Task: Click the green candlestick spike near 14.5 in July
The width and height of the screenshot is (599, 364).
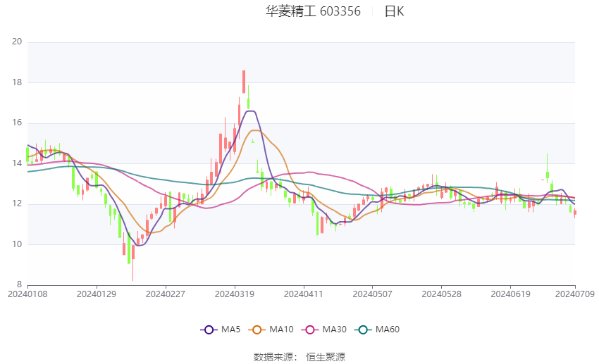Action: (547, 168)
